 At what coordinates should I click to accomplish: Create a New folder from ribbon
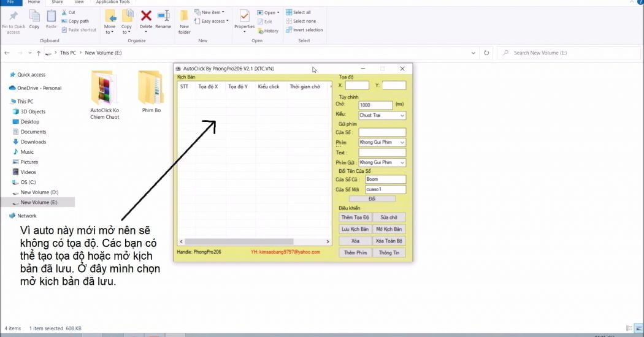pyautogui.click(x=185, y=22)
